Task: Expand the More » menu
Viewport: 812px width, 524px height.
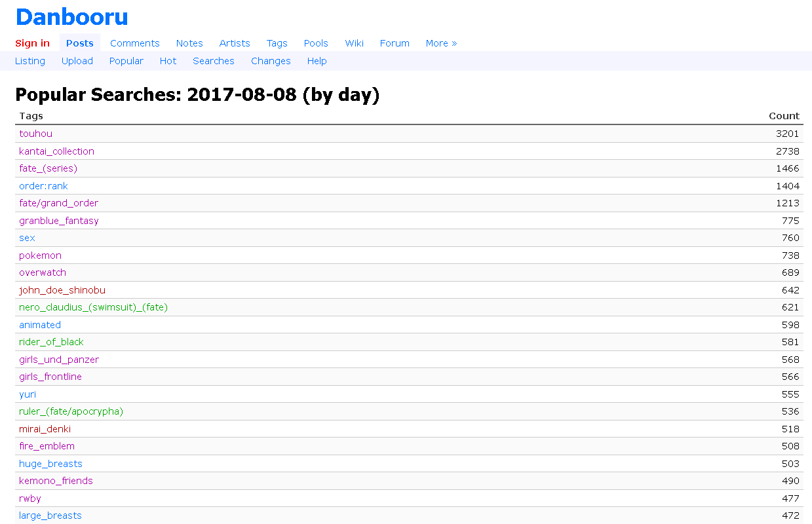Action: tap(441, 43)
